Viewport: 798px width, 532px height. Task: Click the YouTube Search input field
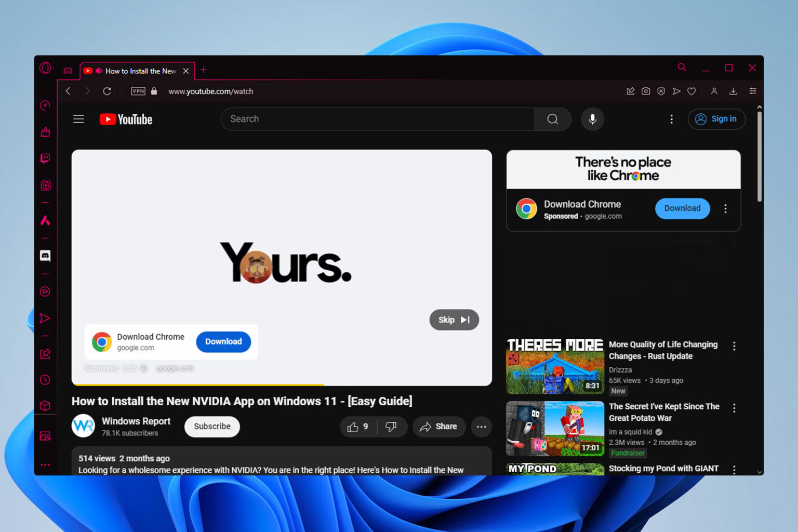pyautogui.click(x=378, y=119)
